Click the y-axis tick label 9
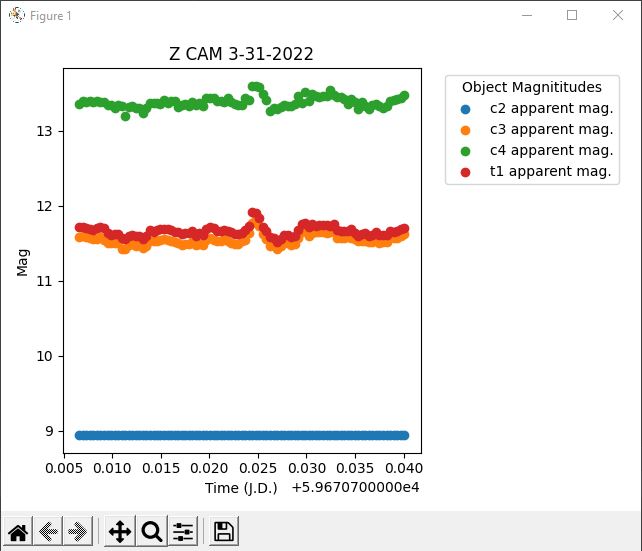Image resolution: width=642 pixels, height=551 pixels. coord(49,431)
